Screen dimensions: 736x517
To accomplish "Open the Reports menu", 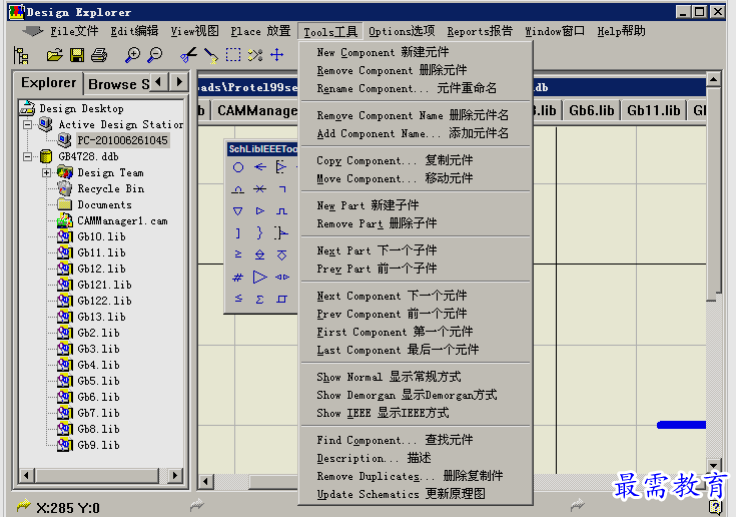I will [479, 31].
